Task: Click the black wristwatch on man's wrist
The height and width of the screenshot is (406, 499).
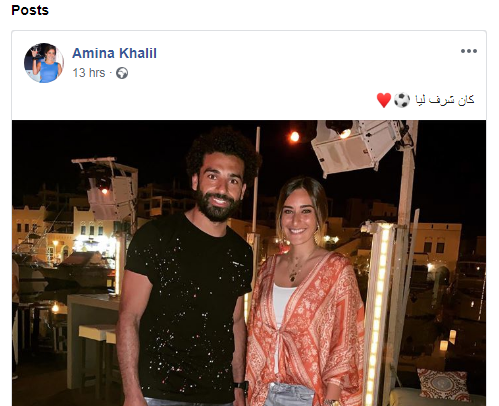Action: coord(241,385)
